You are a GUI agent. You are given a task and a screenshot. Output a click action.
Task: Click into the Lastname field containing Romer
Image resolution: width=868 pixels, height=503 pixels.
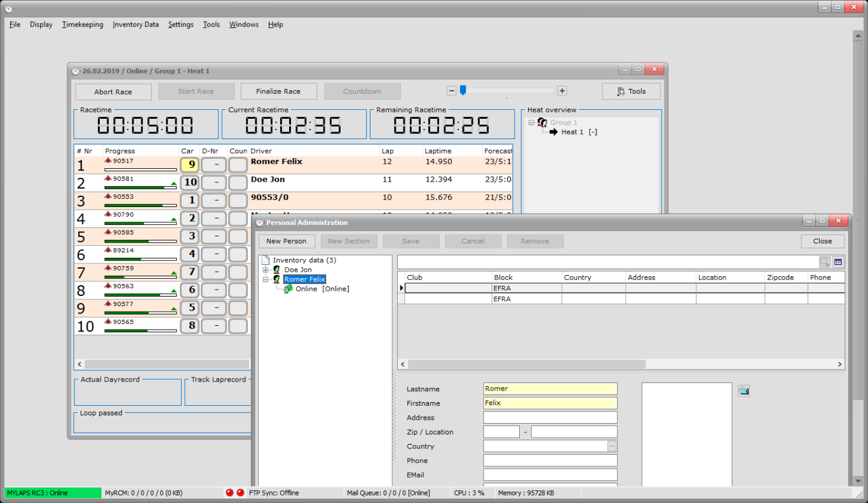550,389
